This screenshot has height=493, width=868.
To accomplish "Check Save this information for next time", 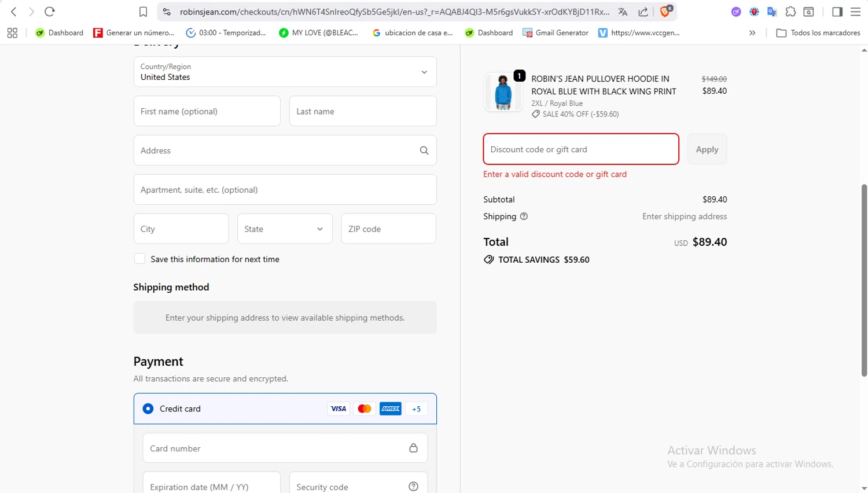I will coord(139,259).
